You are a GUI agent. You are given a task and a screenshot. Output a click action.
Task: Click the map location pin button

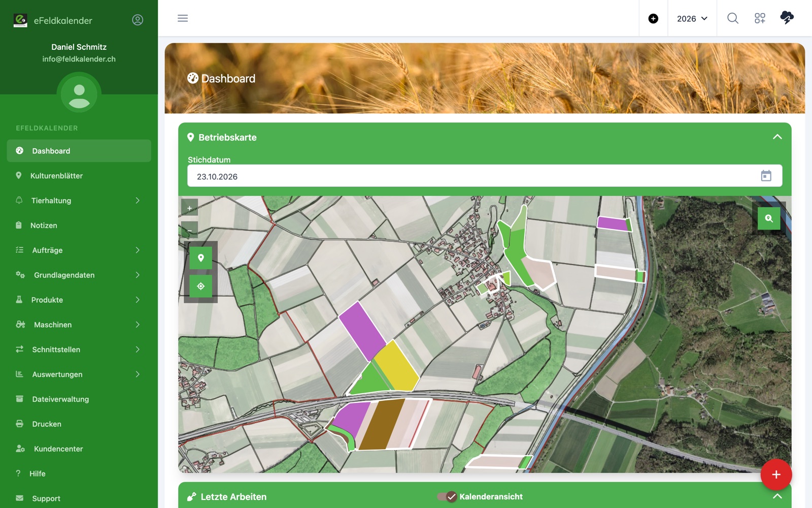pyautogui.click(x=200, y=258)
